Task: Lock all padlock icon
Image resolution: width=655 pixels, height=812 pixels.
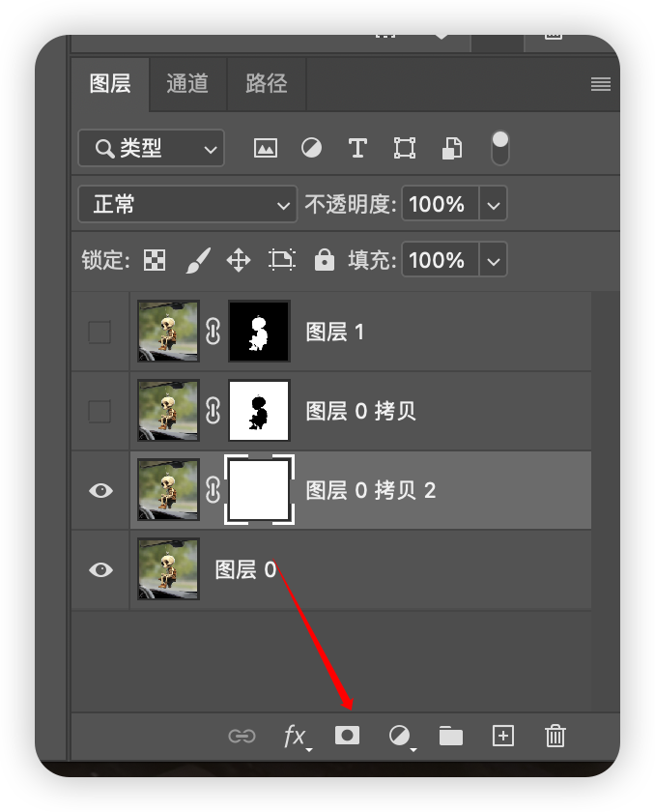Action: [x=325, y=259]
